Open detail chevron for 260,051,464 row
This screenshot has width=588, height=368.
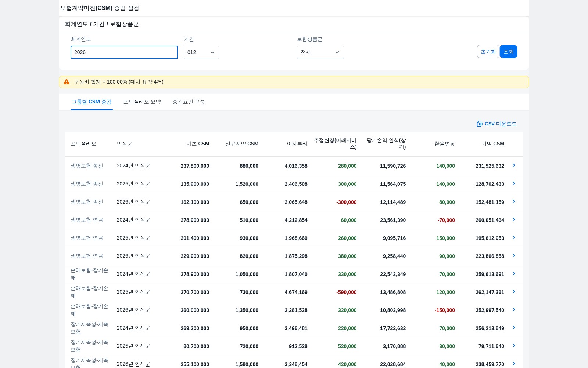click(x=514, y=220)
